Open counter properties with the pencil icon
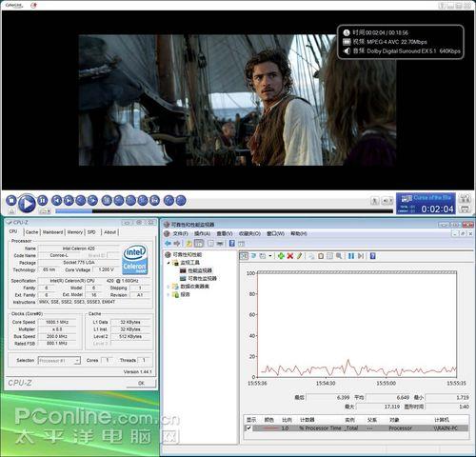This screenshot has width=476, height=457. coord(299,256)
